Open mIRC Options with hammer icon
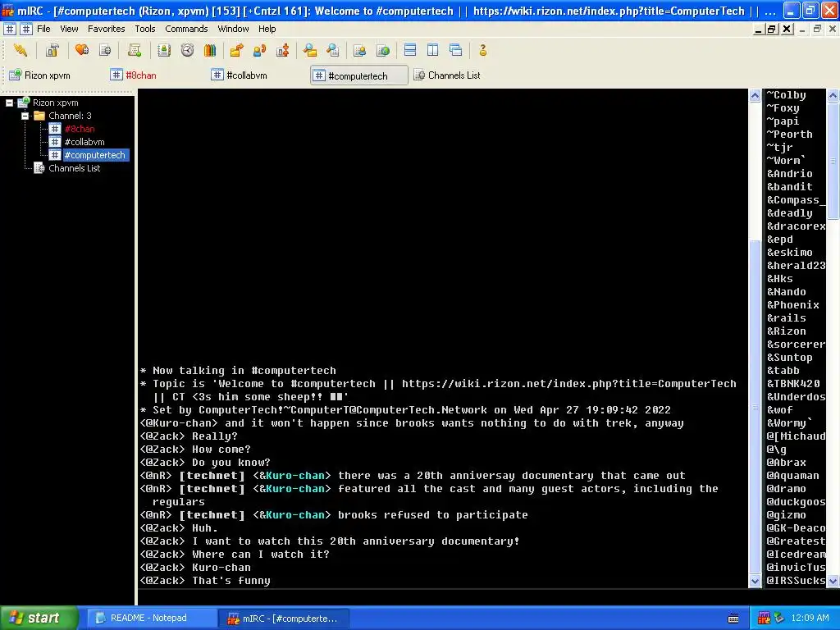 pyautogui.click(x=52, y=50)
